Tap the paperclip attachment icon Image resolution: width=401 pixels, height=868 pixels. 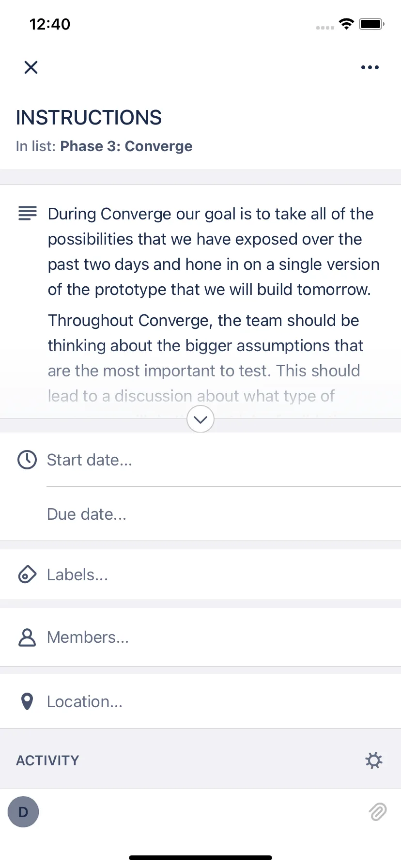click(378, 812)
